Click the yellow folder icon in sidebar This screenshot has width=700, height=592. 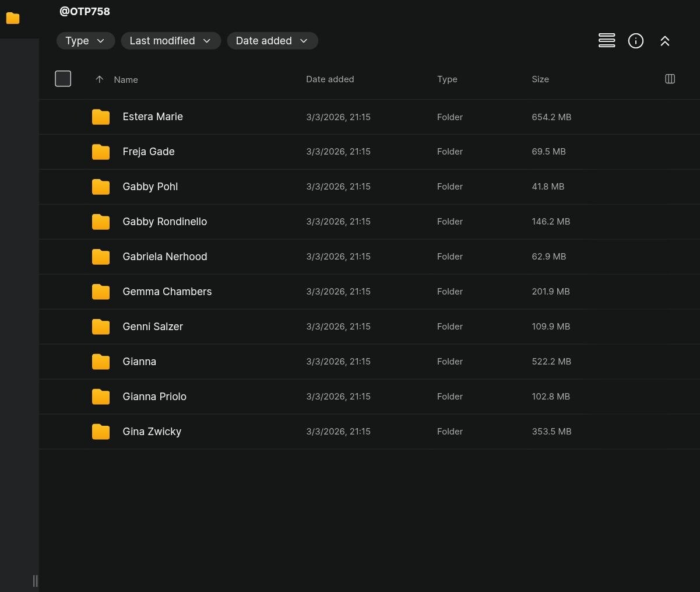click(x=13, y=19)
